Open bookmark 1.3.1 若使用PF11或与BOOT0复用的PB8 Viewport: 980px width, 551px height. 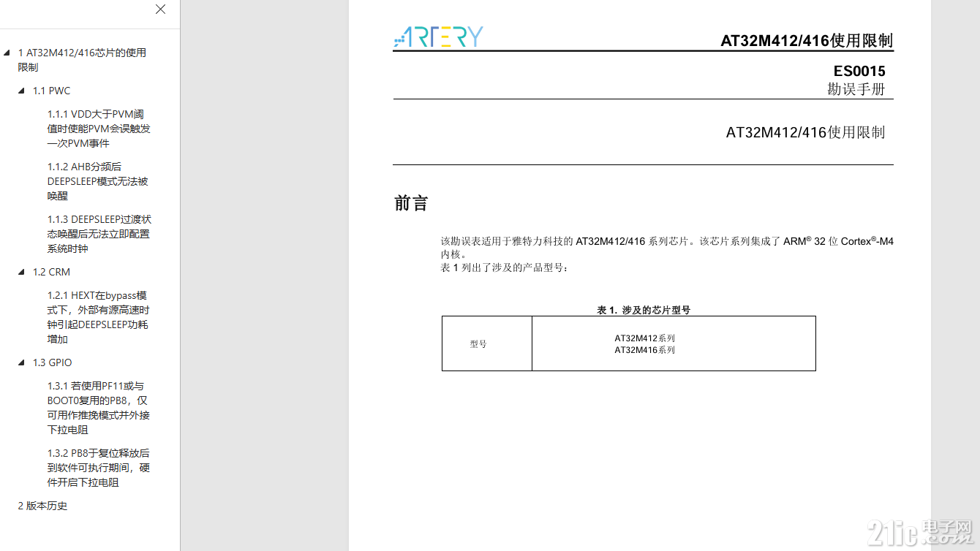(99, 408)
